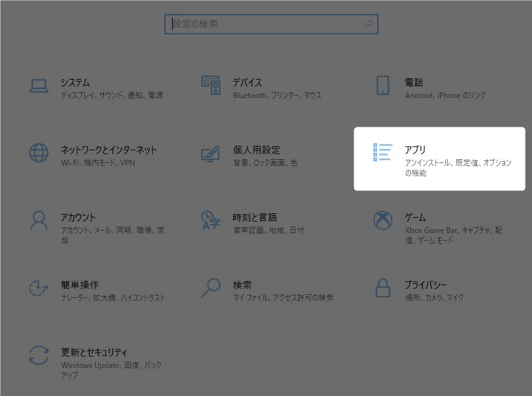This screenshot has width=532, height=396.
Task: Click text 音声認識、地域、日付
Action: point(269,230)
